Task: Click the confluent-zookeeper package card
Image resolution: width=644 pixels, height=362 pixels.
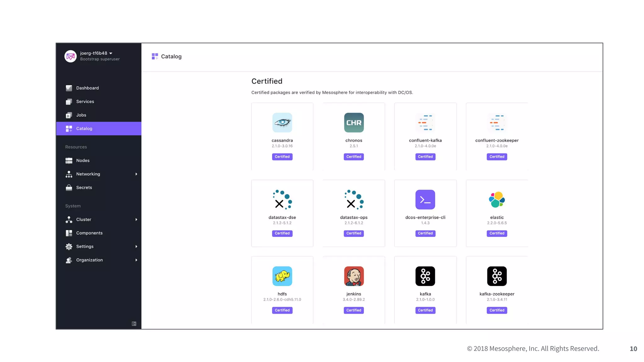Action: pyautogui.click(x=497, y=136)
